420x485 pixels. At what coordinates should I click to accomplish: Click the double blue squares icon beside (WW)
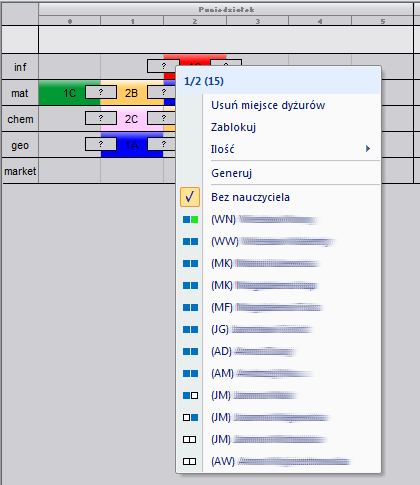pyautogui.click(x=190, y=241)
